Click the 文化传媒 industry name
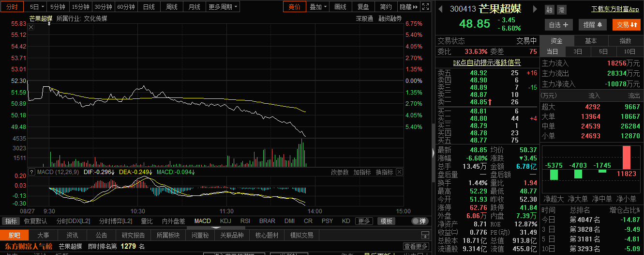The image size is (644, 255). click(x=96, y=18)
